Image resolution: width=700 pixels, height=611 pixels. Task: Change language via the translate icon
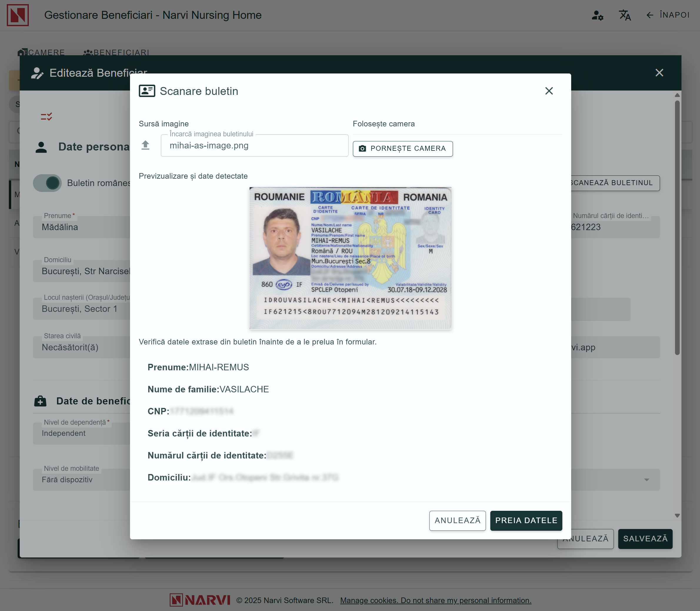coord(625,15)
